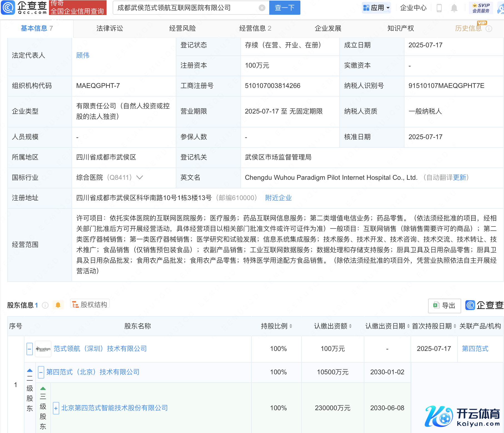Expand 北京第四范式智能技术 shareholder row
Screen dimensions: 504x433
[x=56, y=408]
